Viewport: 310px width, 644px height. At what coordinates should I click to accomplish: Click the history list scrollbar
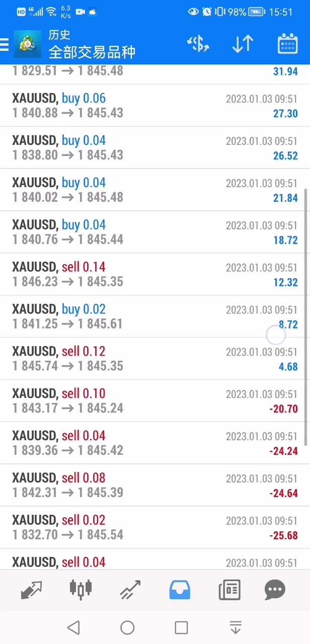(306, 317)
